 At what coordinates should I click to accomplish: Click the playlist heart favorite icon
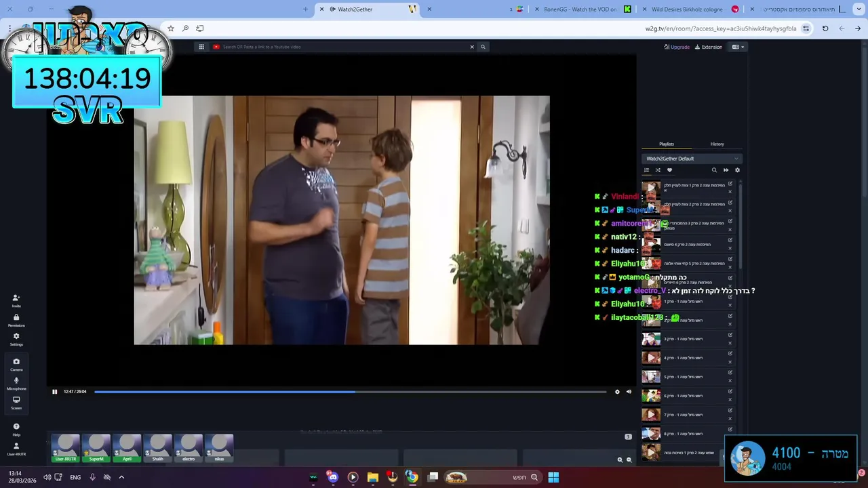[669, 170]
